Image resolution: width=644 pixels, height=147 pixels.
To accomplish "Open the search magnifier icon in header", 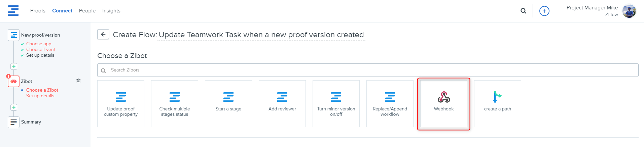I will click(523, 11).
